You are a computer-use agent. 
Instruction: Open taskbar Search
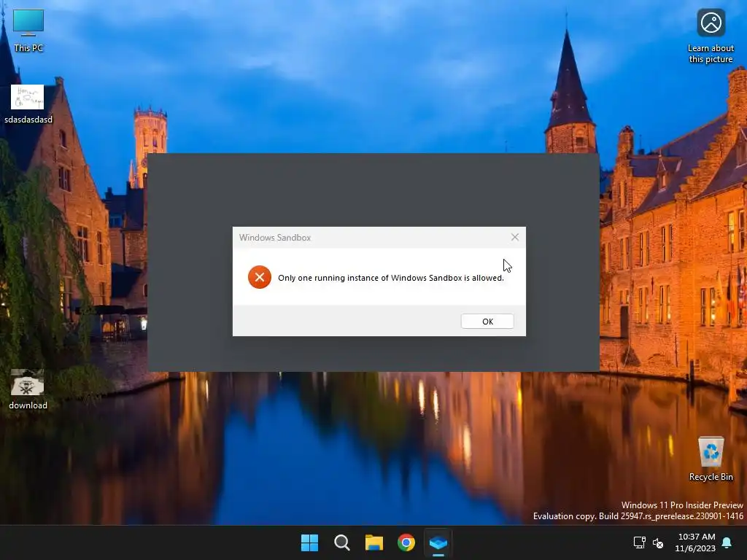click(x=341, y=542)
